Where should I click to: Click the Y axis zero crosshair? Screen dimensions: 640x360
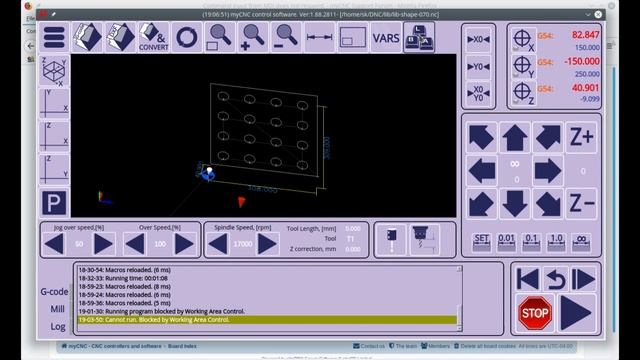[523, 66]
